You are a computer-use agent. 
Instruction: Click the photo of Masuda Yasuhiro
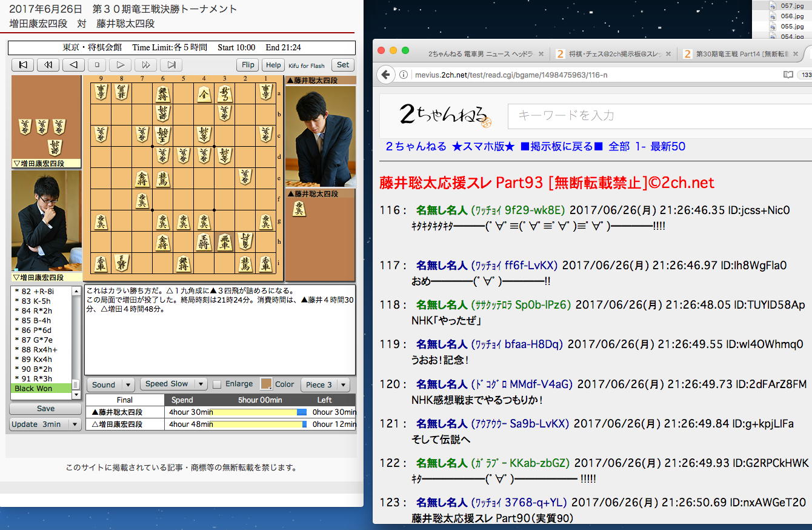pos(46,221)
